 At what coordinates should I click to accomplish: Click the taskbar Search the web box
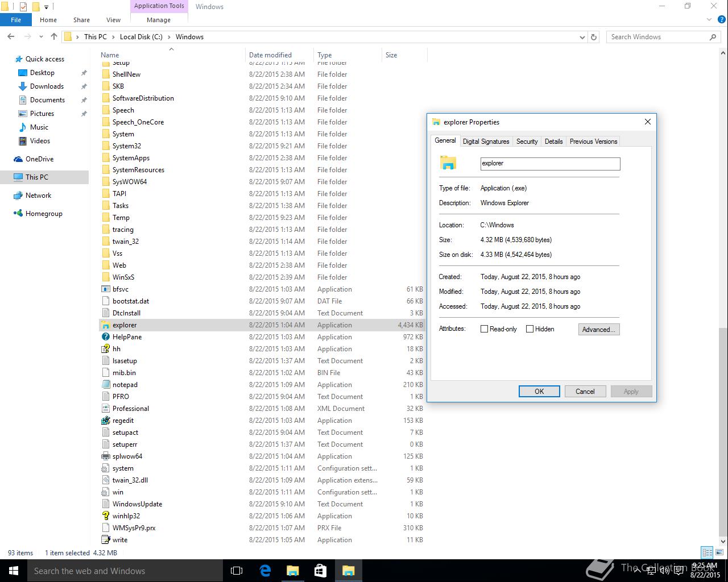[x=125, y=571]
